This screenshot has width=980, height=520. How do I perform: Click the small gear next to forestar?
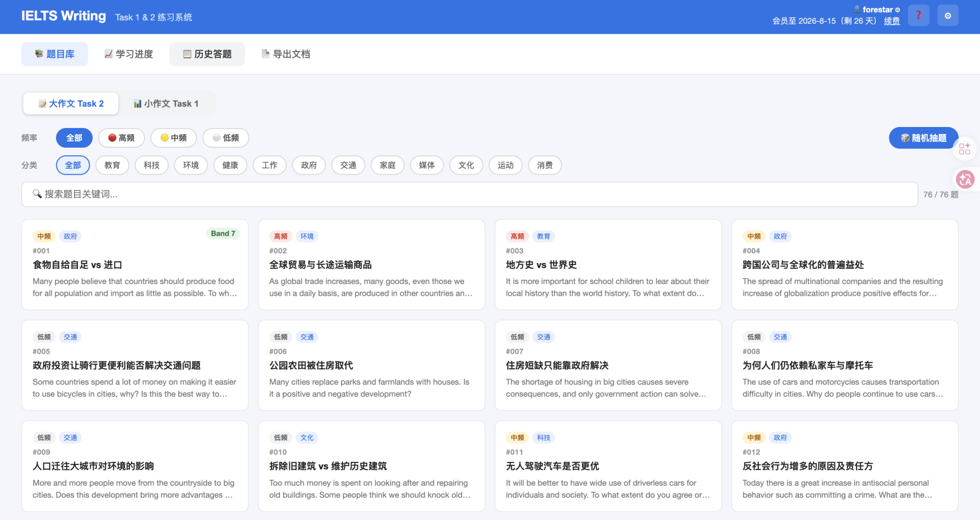897,10
